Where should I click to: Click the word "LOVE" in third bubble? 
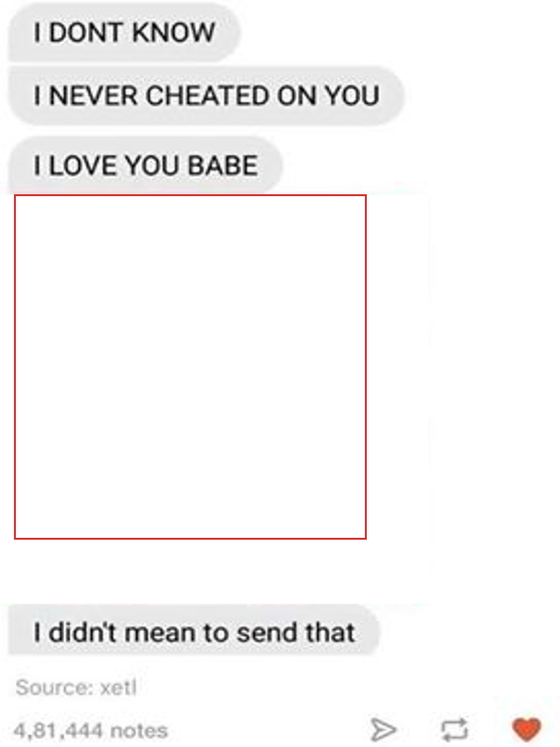coord(84,165)
